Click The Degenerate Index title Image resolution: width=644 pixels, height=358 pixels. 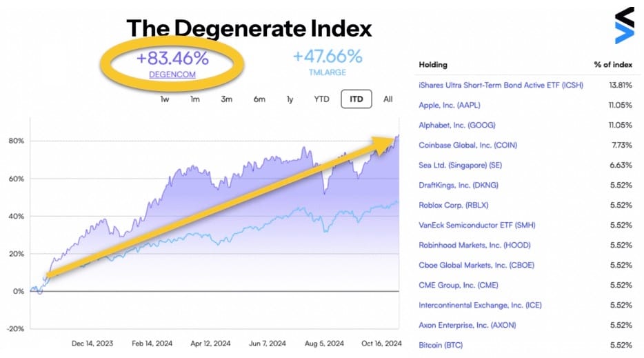tap(249, 28)
